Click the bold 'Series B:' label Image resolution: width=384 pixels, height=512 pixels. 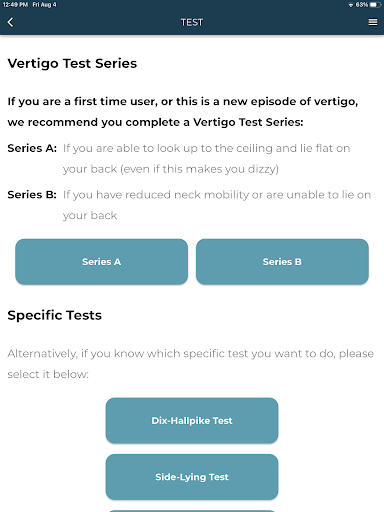(x=32, y=194)
